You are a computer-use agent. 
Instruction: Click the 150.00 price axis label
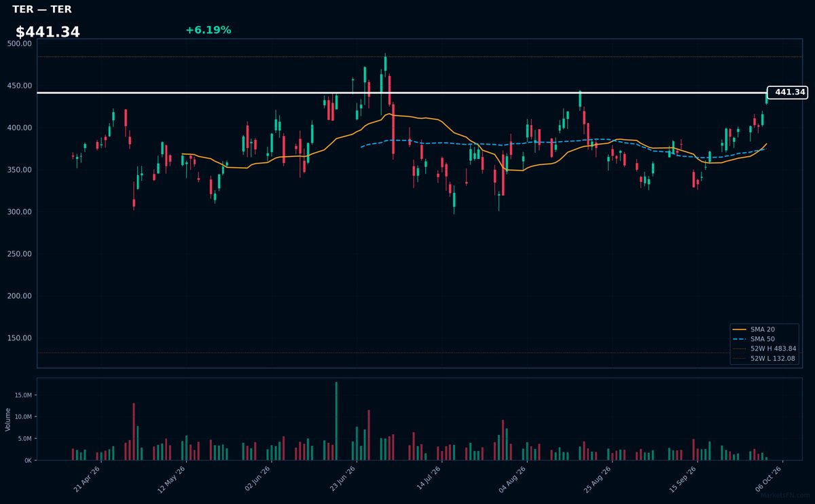(19, 338)
